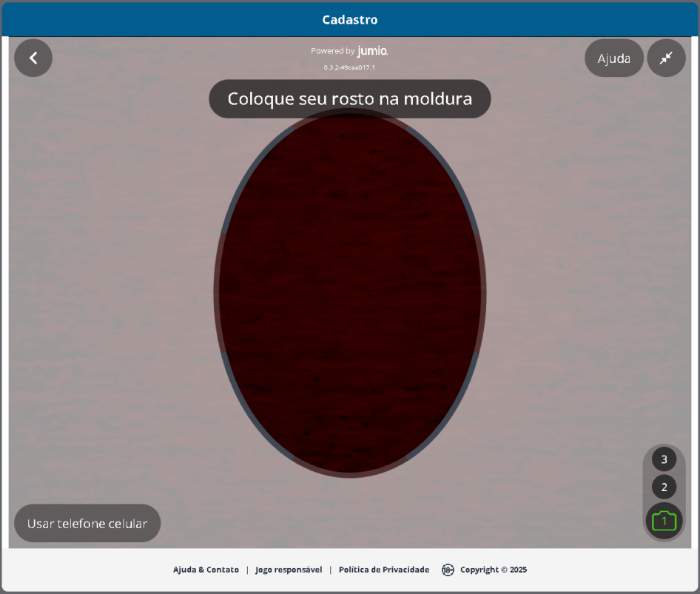
Task: Select step 2 indicator circle
Action: pos(664,487)
